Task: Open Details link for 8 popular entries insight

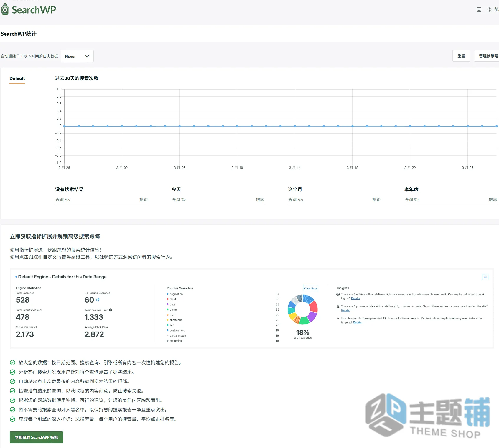Action: (x=345, y=310)
